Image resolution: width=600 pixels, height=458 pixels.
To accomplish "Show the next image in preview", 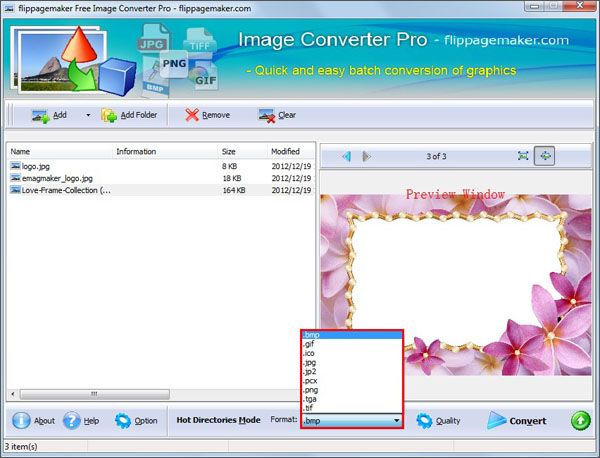I will (x=367, y=156).
